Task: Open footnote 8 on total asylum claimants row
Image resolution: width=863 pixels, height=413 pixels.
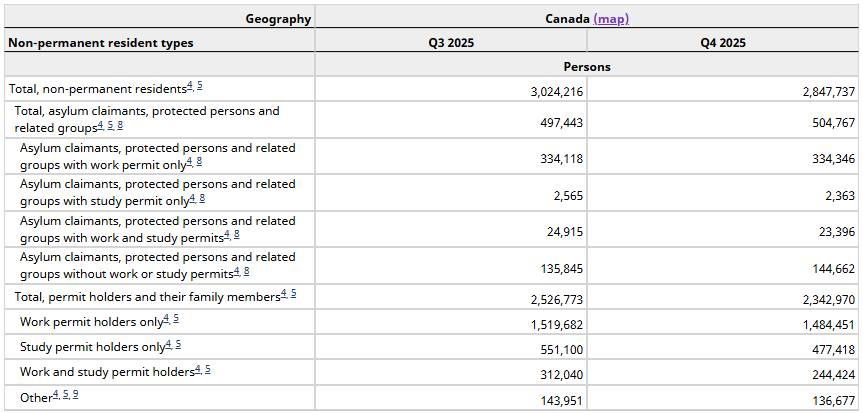Action: tap(120, 126)
